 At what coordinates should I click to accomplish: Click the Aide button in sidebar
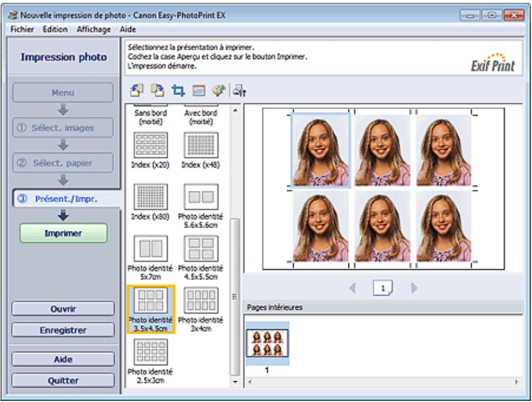click(63, 359)
